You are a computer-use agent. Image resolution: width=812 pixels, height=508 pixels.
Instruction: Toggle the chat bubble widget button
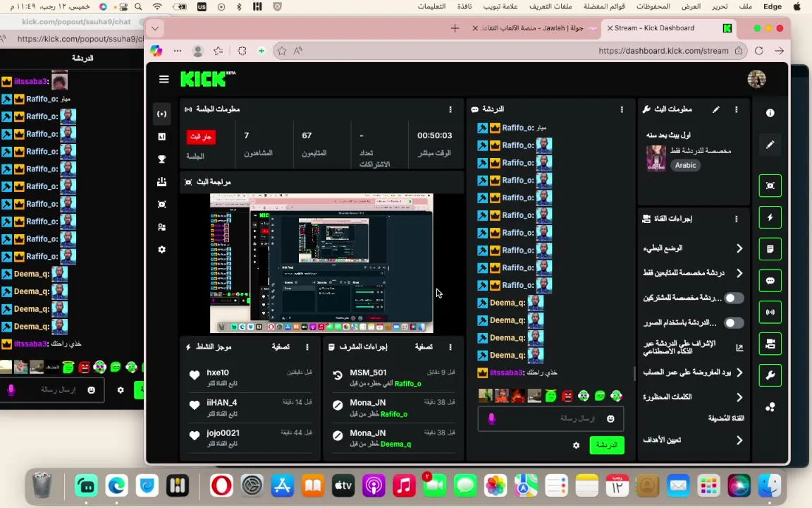coord(770,280)
